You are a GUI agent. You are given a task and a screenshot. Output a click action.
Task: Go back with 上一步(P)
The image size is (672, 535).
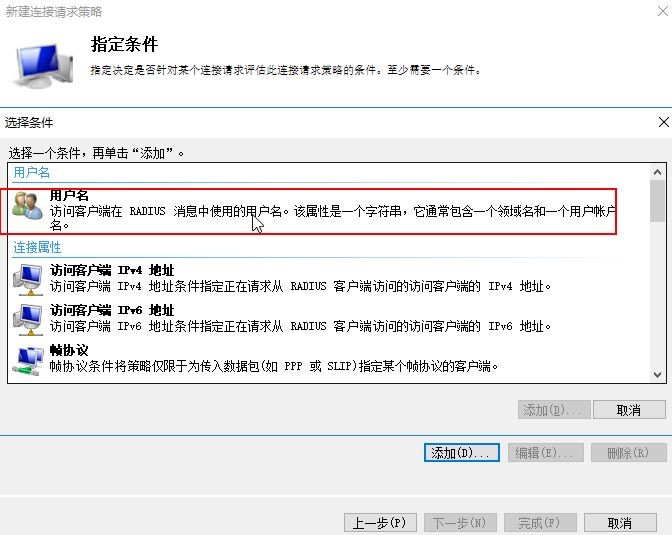[380, 523]
